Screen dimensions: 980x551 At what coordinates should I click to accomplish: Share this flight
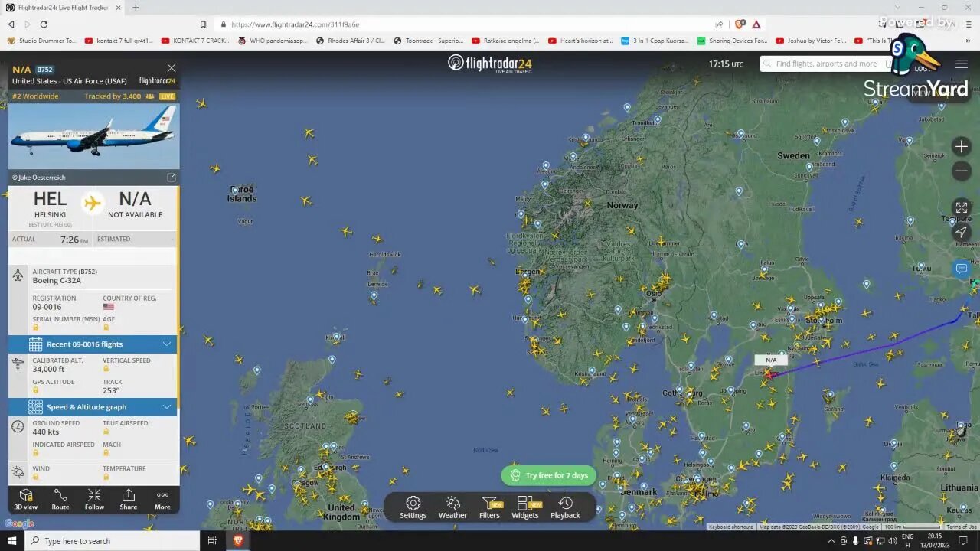tap(129, 500)
